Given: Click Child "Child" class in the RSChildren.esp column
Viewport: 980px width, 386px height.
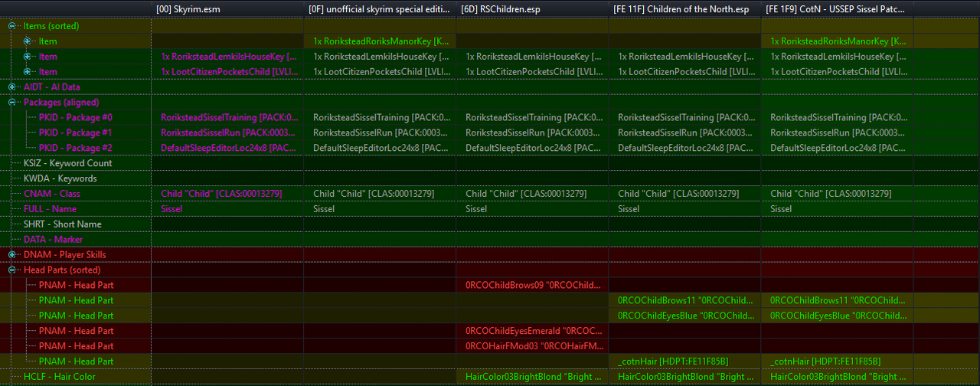Looking at the screenshot, I should (x=526, y=194).
